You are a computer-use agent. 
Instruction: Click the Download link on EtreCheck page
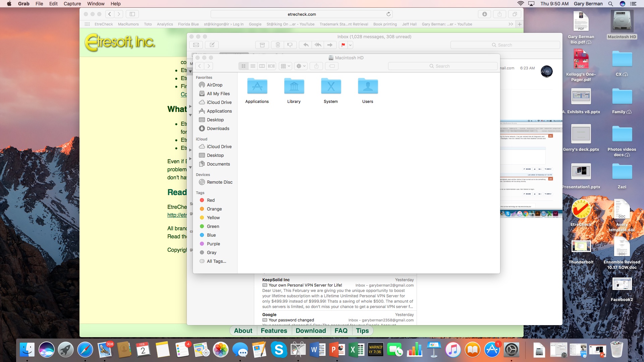click(x=311, y=331)
